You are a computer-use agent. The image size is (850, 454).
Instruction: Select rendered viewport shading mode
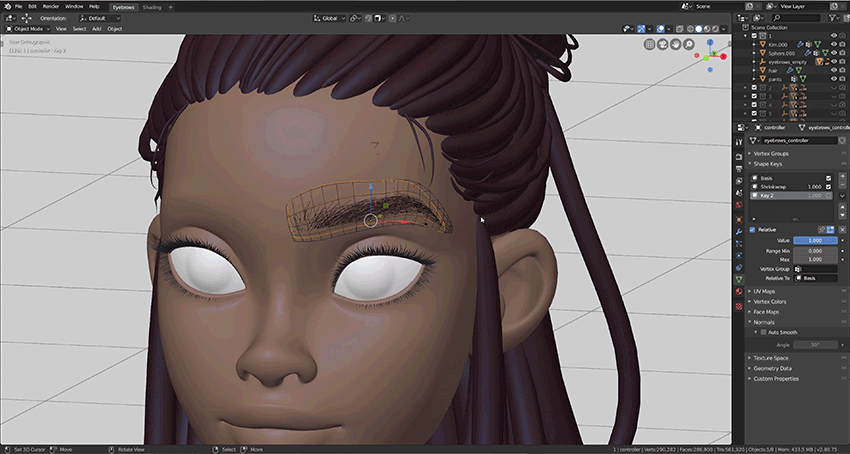coord(715,29)
